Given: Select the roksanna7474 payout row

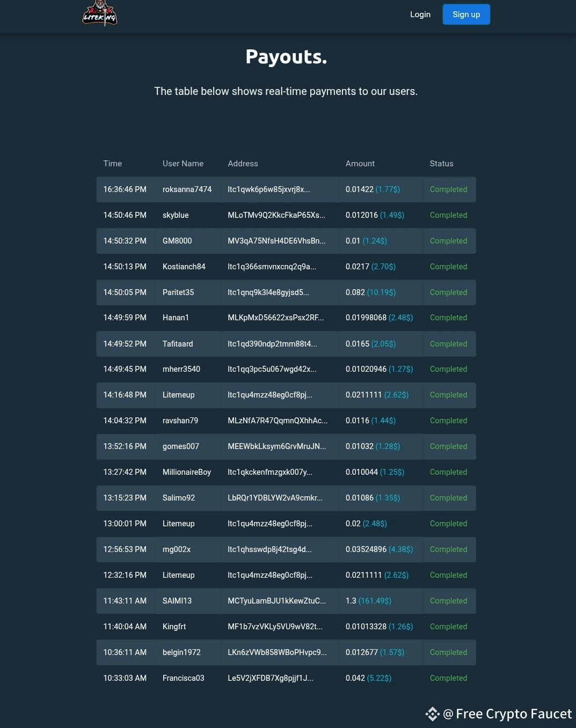Looking at the screenshot, I should (286, 189).
